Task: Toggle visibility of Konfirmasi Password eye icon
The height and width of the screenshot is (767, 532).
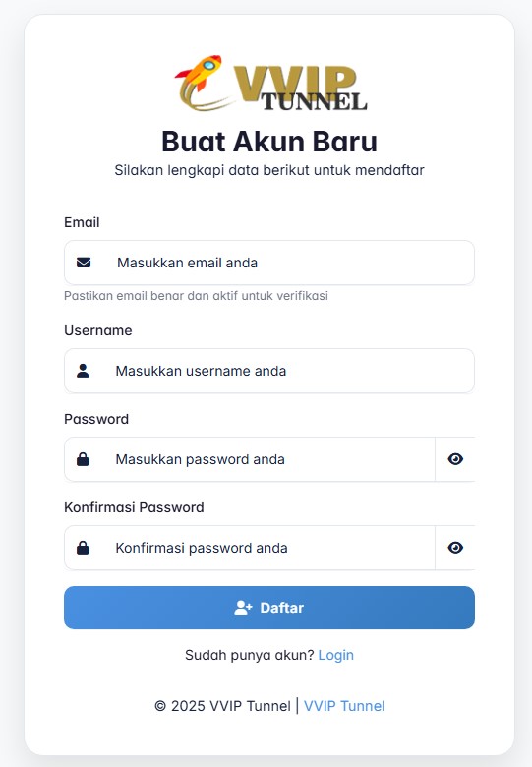Action: (455, 548)
